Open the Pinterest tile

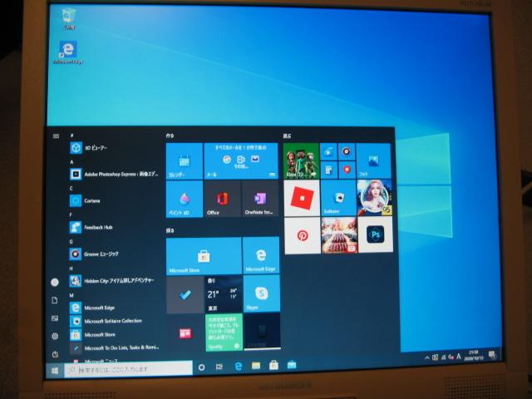pyautogui.click(x=303, y=235)
